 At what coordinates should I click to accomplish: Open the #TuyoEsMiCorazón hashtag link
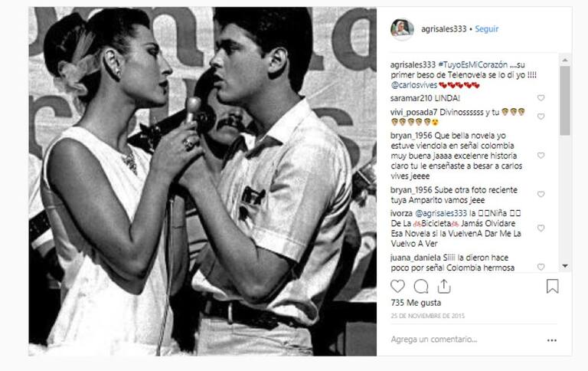tap(472, 64)
